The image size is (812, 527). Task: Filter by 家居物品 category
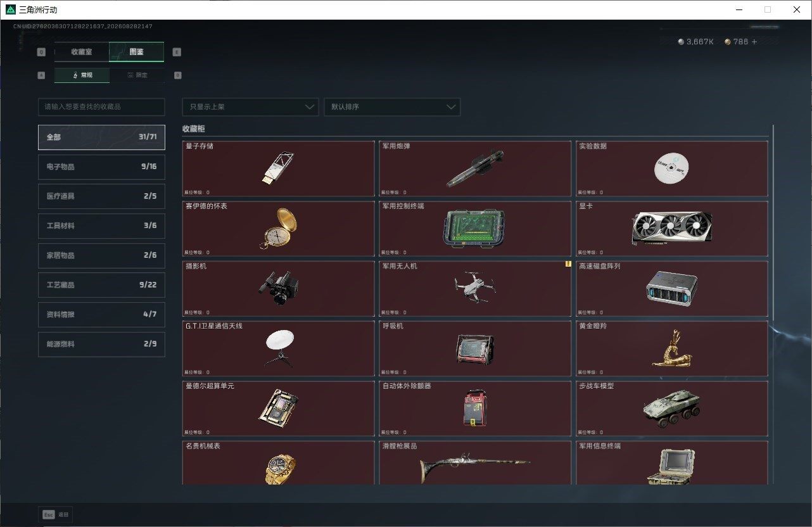pos(101,255)
